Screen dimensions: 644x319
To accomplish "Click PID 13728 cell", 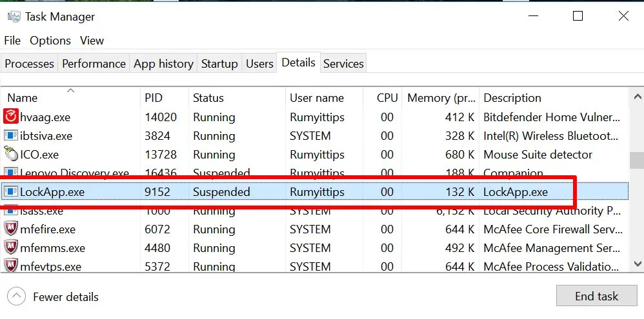I will click(x=161, y=155).
